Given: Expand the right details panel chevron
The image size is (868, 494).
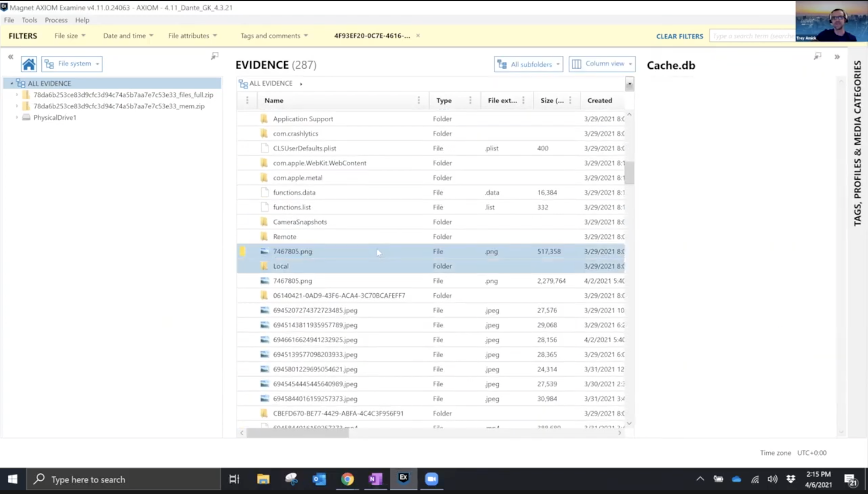Looking at the screenshot, I should tap(837, 57).
